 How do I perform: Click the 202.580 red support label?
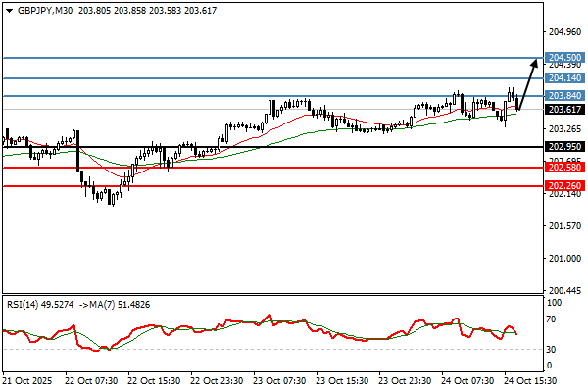[x=564, y=168]
